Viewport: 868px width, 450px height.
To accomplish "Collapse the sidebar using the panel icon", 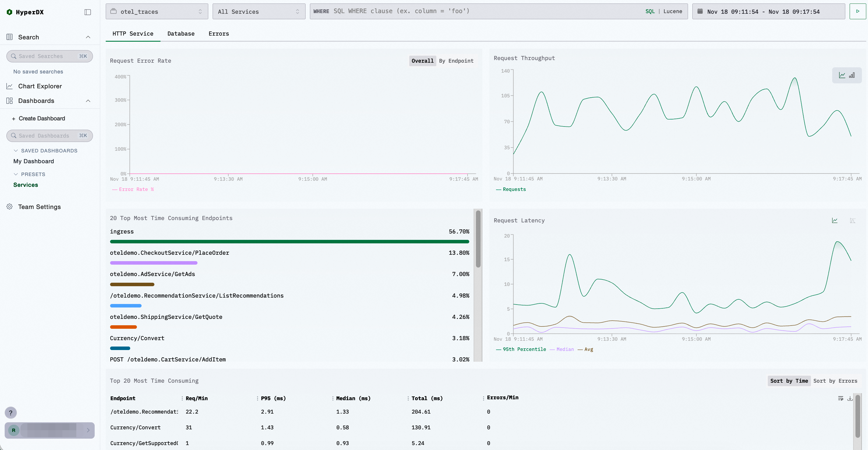I will (x=88, y=12).
